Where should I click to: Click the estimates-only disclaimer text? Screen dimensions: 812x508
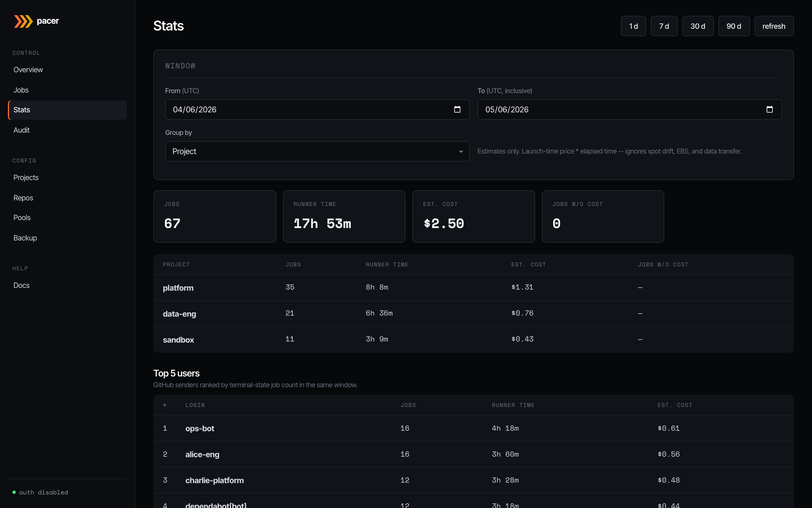point(609,151)
